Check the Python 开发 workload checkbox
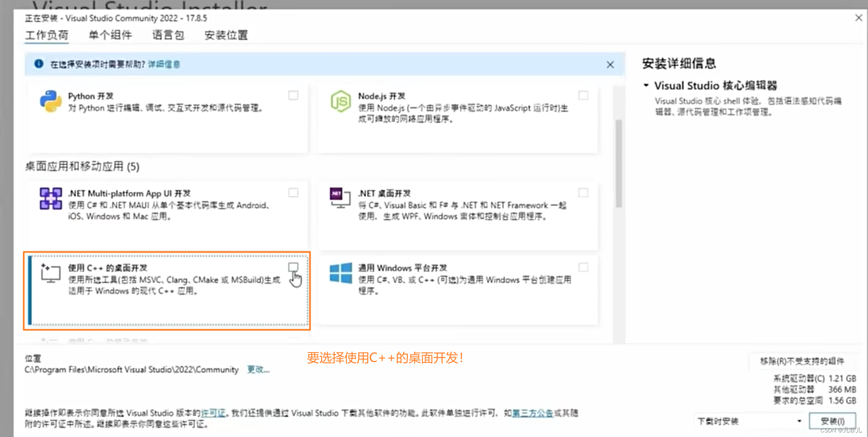This screenshot has height=437, width=868. point(293,95)
